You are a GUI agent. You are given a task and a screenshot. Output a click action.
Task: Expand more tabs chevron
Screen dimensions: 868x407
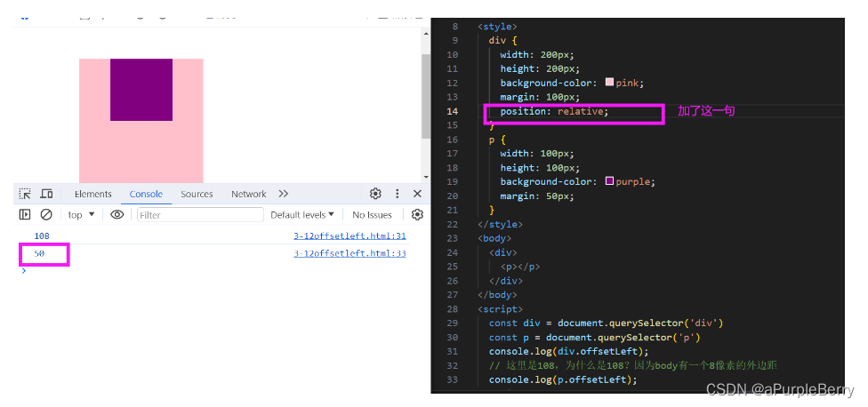click(x=284, y=194)
